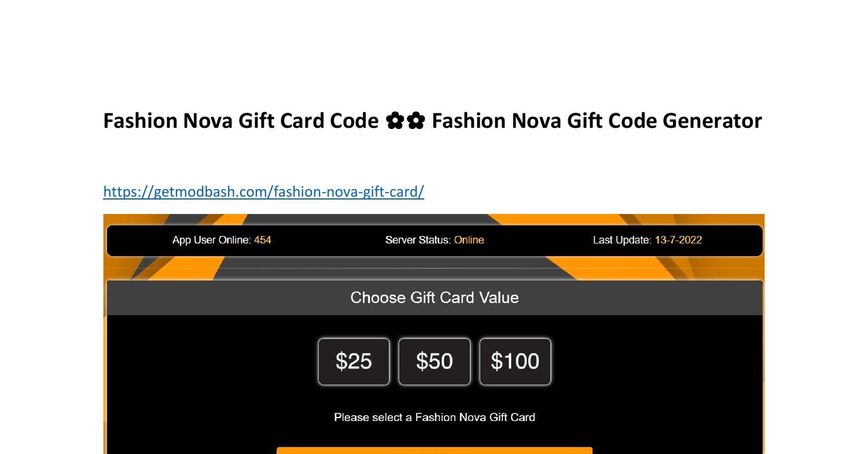The width and height of the screenshot is (868, 454).
Task: Select the $25 gift card value
Action: click(x=354, y=361)
